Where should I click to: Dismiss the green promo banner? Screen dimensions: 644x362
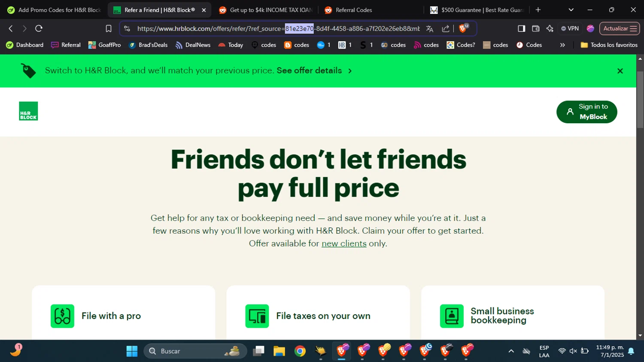[x=620, y=71]
